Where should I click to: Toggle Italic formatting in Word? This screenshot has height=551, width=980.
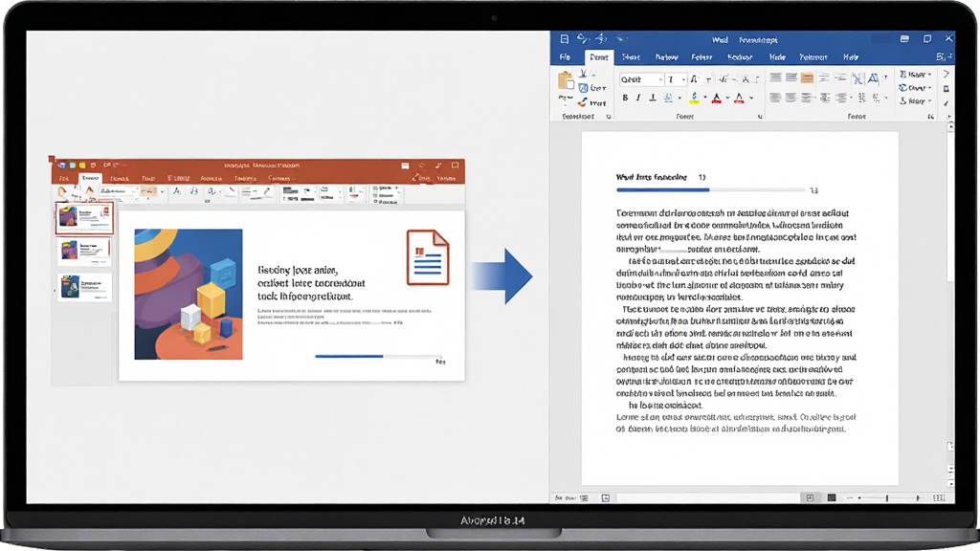tap(638, 98)
